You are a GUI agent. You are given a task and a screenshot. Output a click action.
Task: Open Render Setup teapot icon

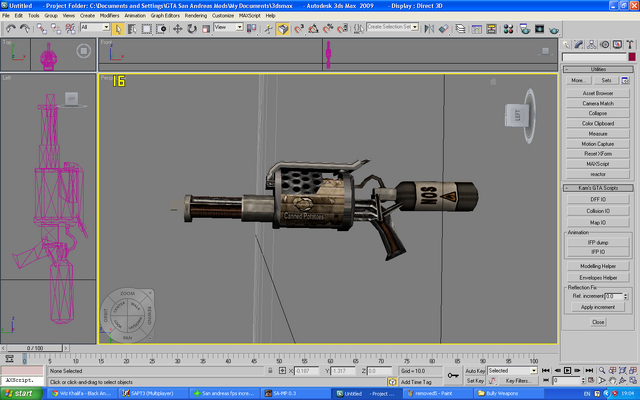pos(525,29)
